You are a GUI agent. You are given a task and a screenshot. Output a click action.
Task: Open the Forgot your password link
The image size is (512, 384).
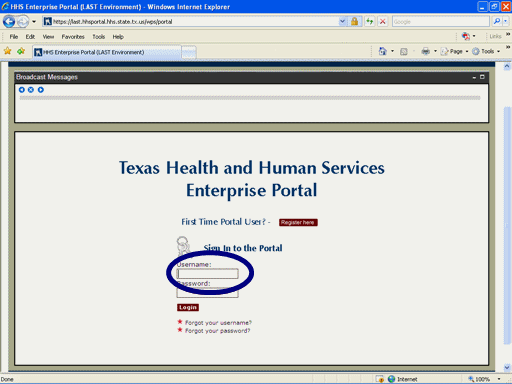click(218, 331)
